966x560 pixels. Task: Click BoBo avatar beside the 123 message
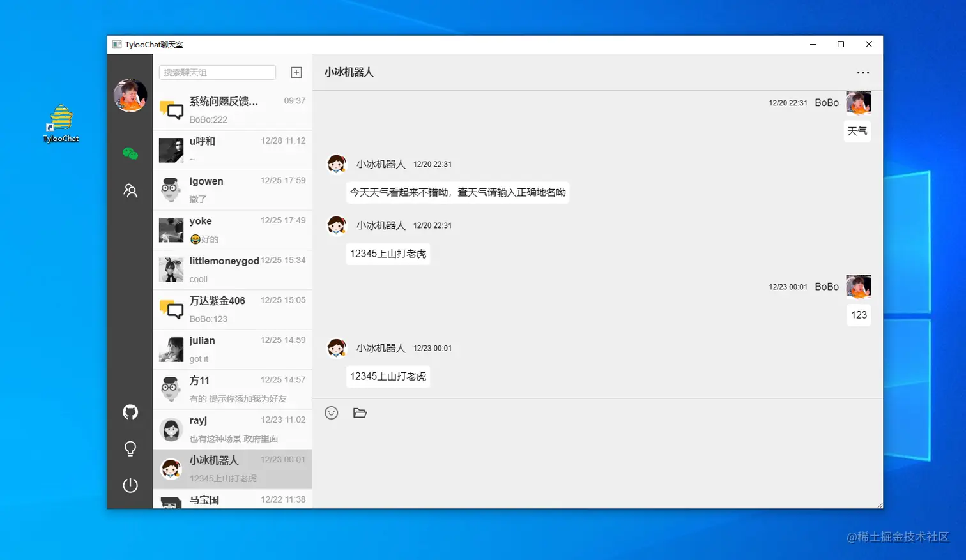click(x=858, y=286)
